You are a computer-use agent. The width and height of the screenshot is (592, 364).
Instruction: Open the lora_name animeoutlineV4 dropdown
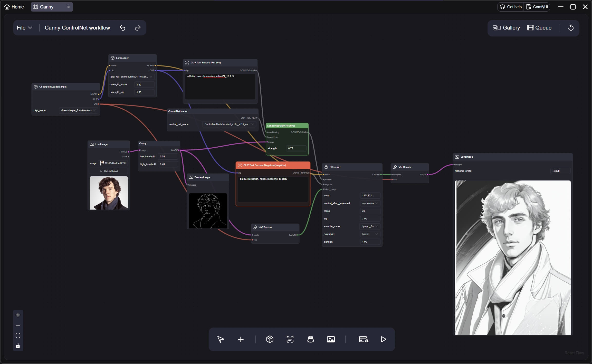(137, 77)
